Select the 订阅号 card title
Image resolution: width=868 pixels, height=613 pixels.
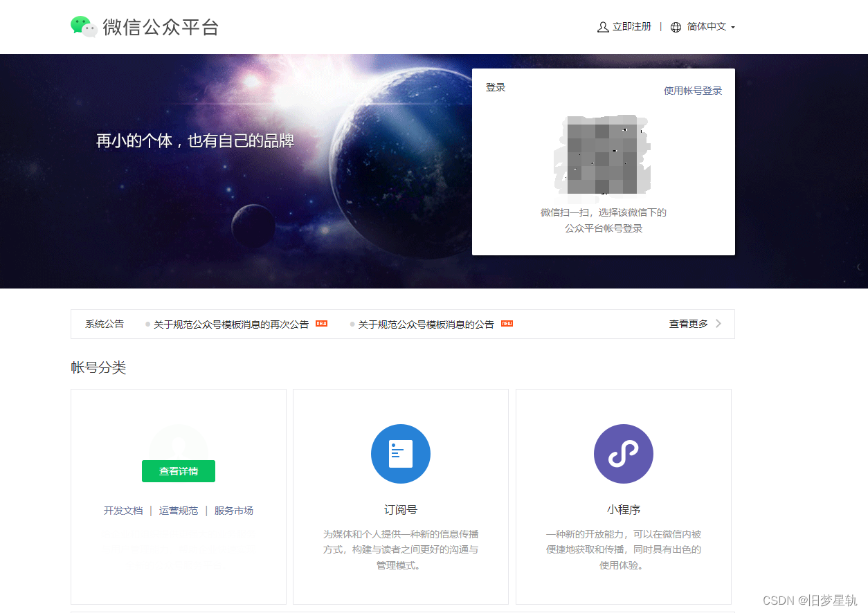[x=401, y=510]
